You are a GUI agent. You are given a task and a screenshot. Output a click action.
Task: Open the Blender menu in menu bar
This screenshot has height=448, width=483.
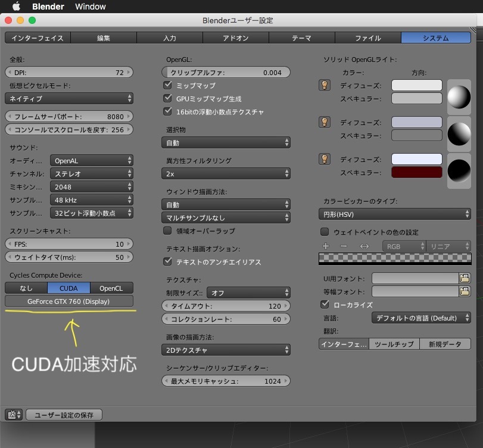click(x=48, y=7)
